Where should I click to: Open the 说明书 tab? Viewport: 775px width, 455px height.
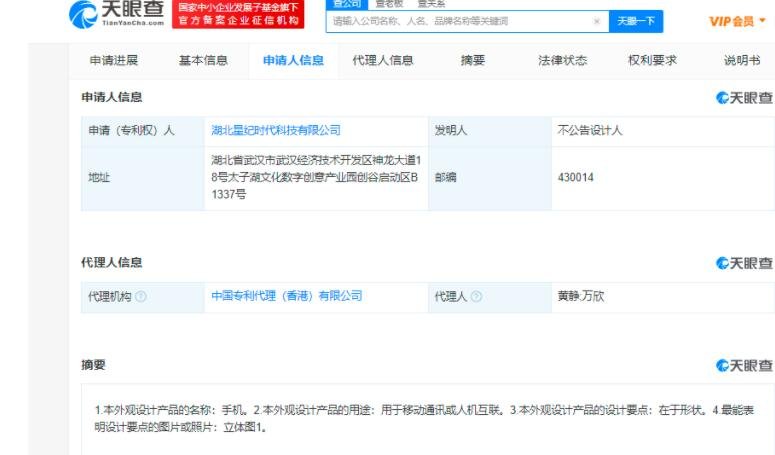pyautogui.click(x=742, y=60)
